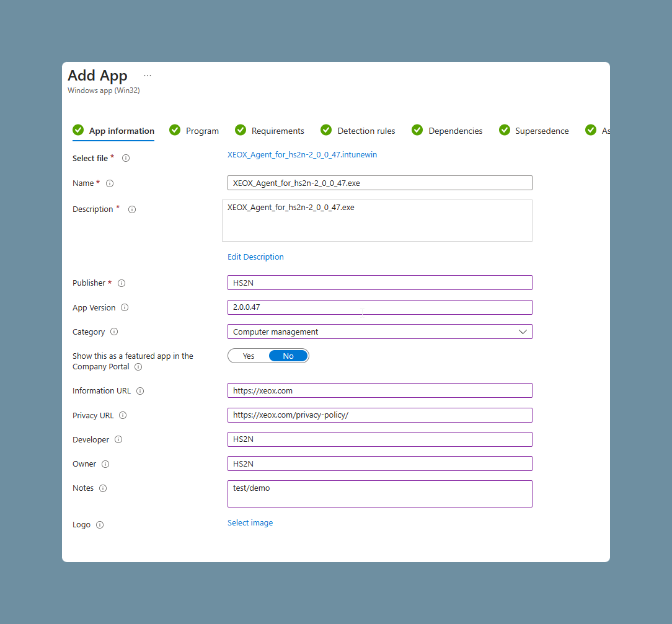672x624 pixels.
Task: Click info icon beside Company Portal label
Action: click(138, 367)
